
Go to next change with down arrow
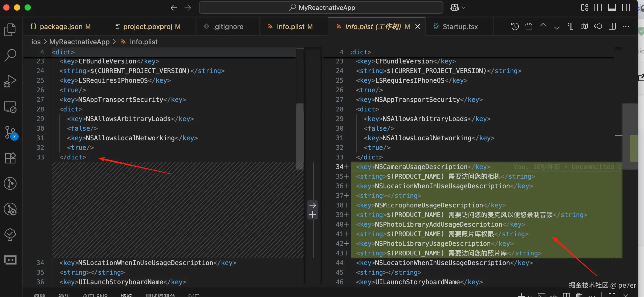[557, 26]
